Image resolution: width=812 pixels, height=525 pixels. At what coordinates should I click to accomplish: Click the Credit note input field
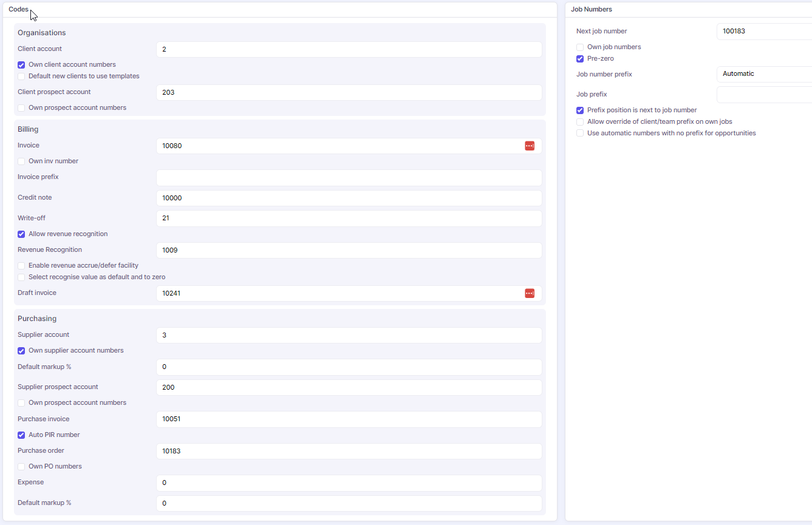pos(349,198)
